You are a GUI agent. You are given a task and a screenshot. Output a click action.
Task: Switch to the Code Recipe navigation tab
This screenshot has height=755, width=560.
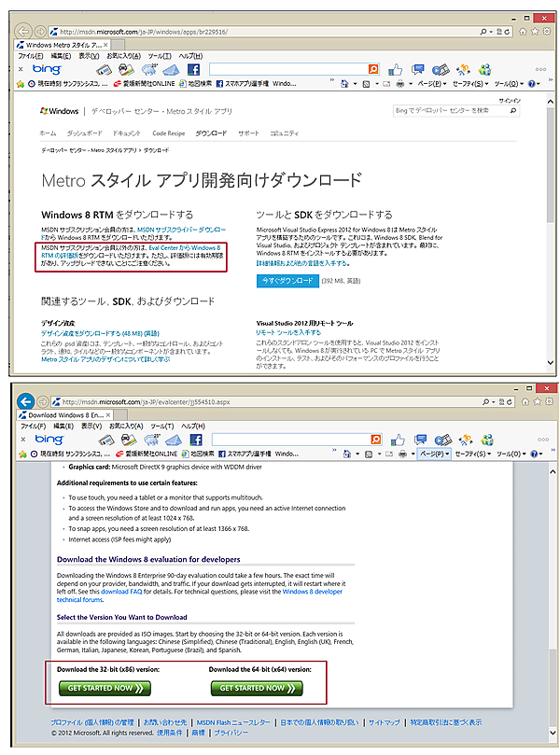click(169, 133)
